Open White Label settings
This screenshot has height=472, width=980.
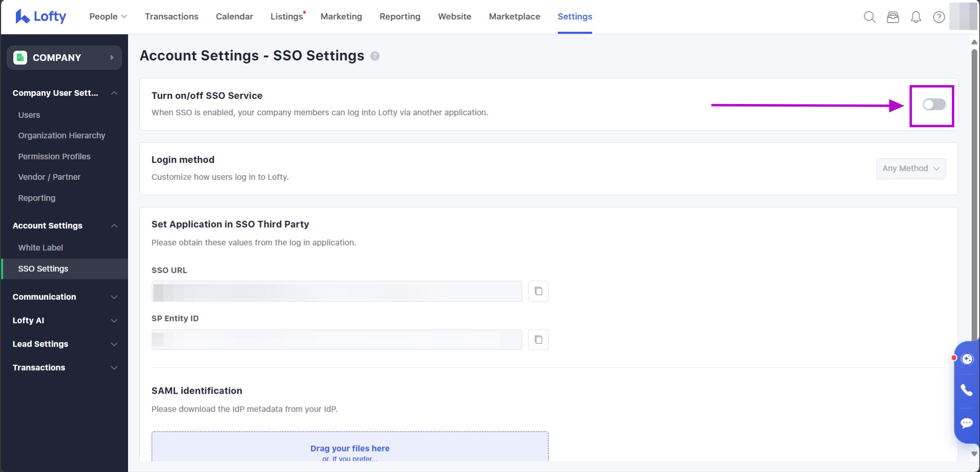tap(40, 248)
